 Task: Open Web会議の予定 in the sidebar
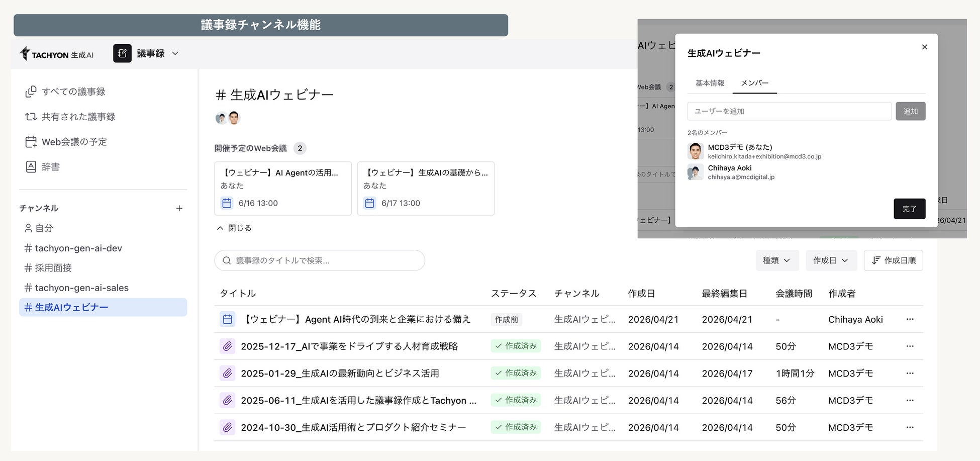coord(66,142)
